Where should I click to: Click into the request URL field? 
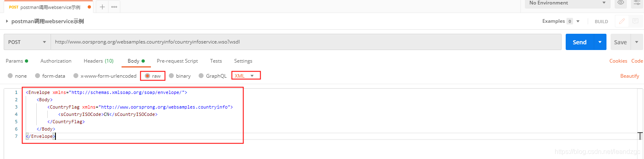tap(306, 42)
